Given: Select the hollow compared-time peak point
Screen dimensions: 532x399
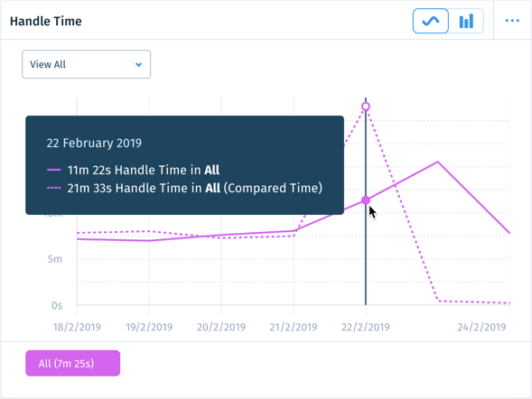Looking at the screenshot, I should [x=366, y=107].
